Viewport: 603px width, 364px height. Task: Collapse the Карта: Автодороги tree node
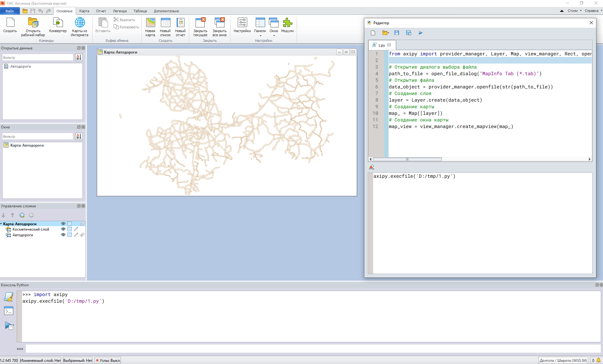click(x=1, y=224)
